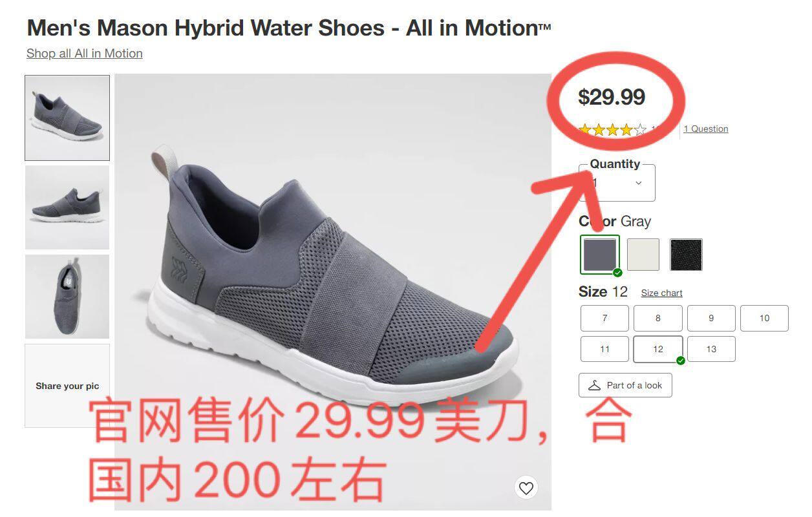Click the star rating icons

(612, 130)
